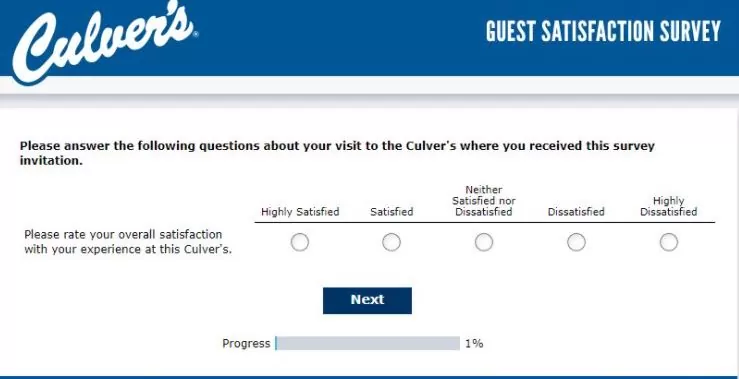Viewport: 739px width, 379px height.
Task: Click the Highly Satisfied column label
Action: [x=300, y=212]
